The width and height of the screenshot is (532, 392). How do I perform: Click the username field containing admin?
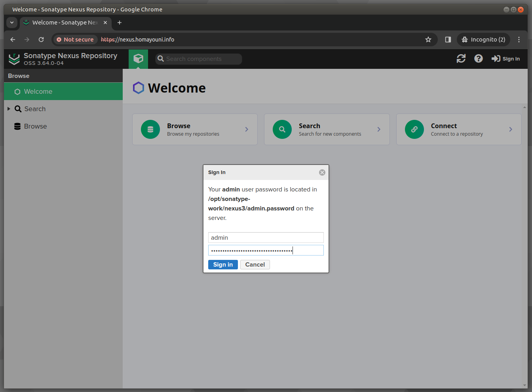[x=266, y=237]
